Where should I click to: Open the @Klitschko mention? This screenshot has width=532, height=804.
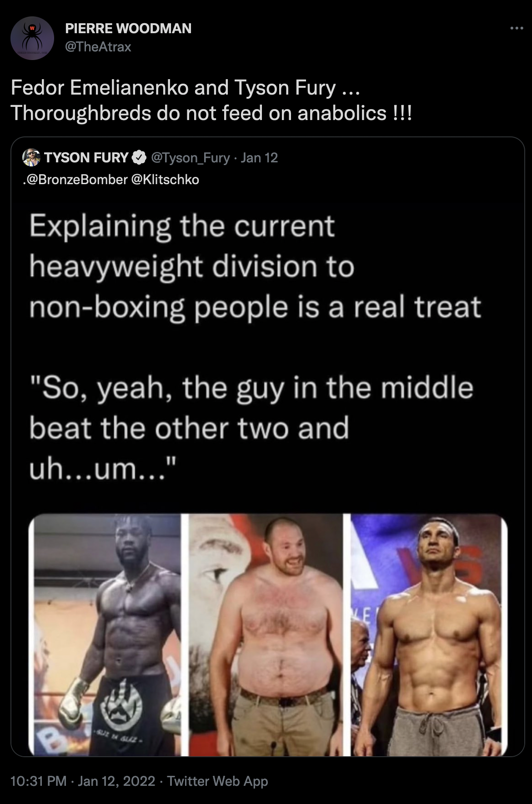(x=165, y=180)
